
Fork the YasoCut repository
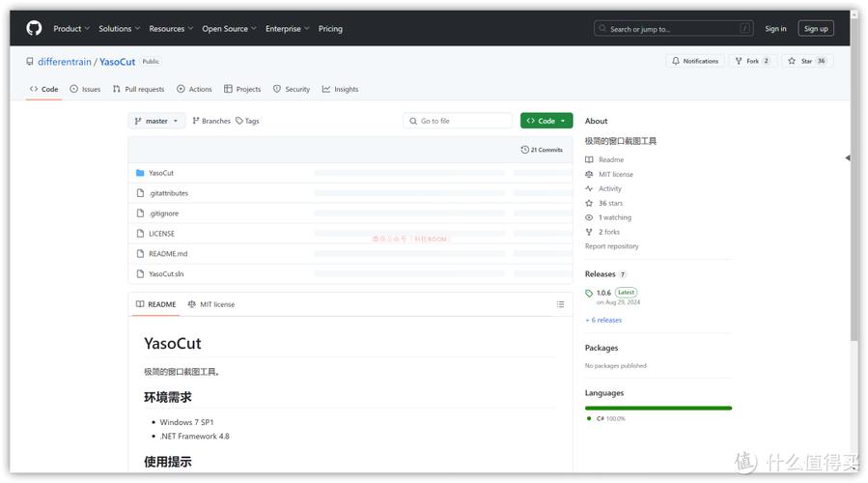point(751,61)
